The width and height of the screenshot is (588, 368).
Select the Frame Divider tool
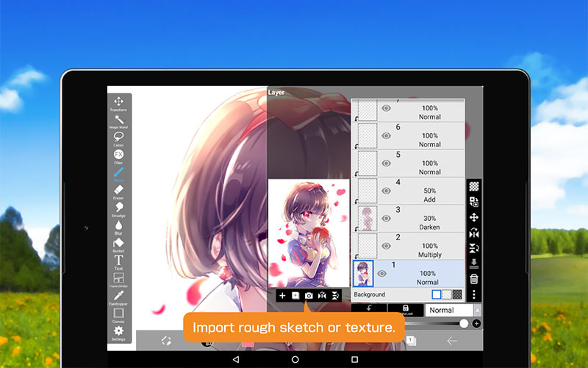click(118, 280)
